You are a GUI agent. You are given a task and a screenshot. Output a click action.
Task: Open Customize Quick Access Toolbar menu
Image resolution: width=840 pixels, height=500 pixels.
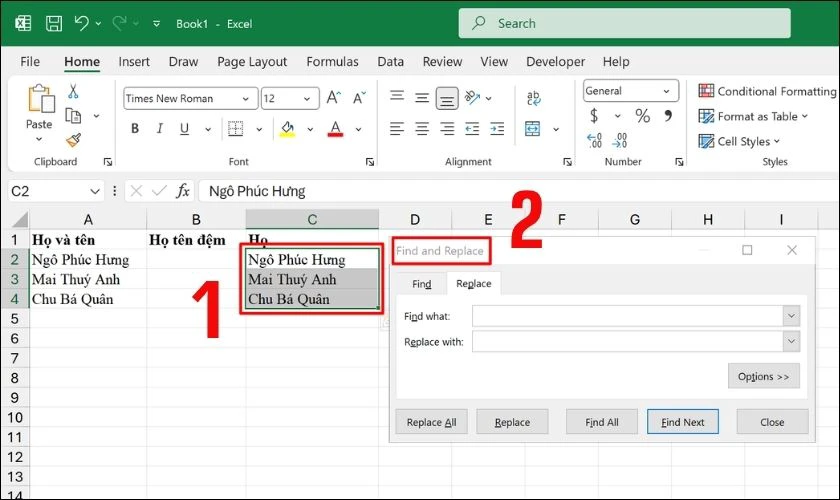tap(156, 24)
